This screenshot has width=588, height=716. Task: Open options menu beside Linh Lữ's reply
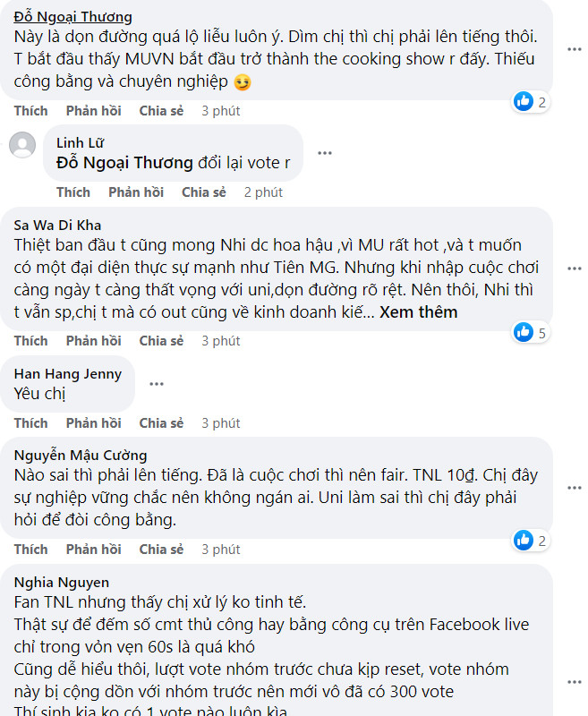(x=324, y=154)
